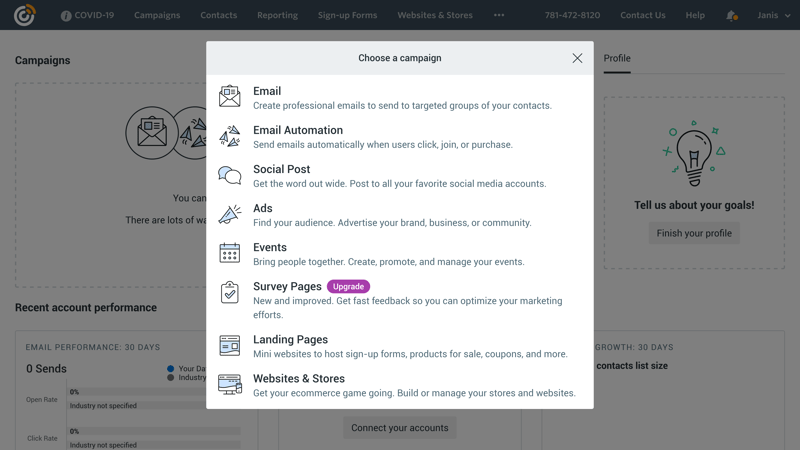Go to the Reporting menu
800x450 pixels.
coord(277,15)
